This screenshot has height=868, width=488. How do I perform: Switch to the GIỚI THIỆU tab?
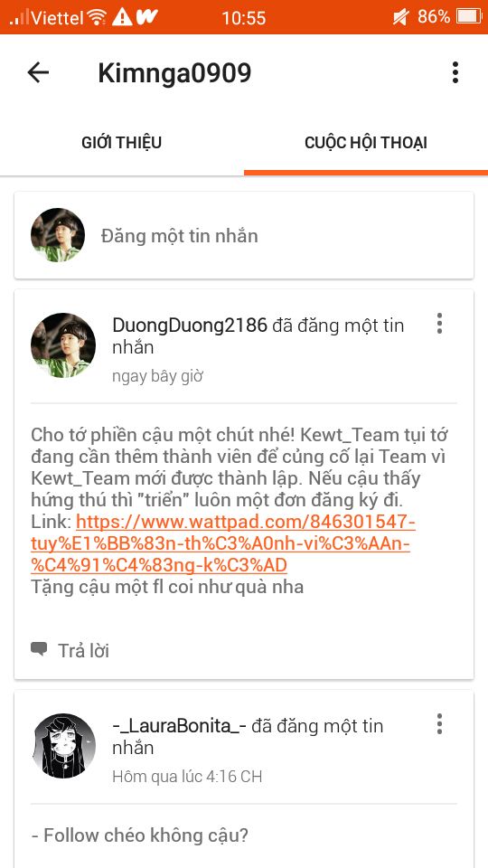122,143
